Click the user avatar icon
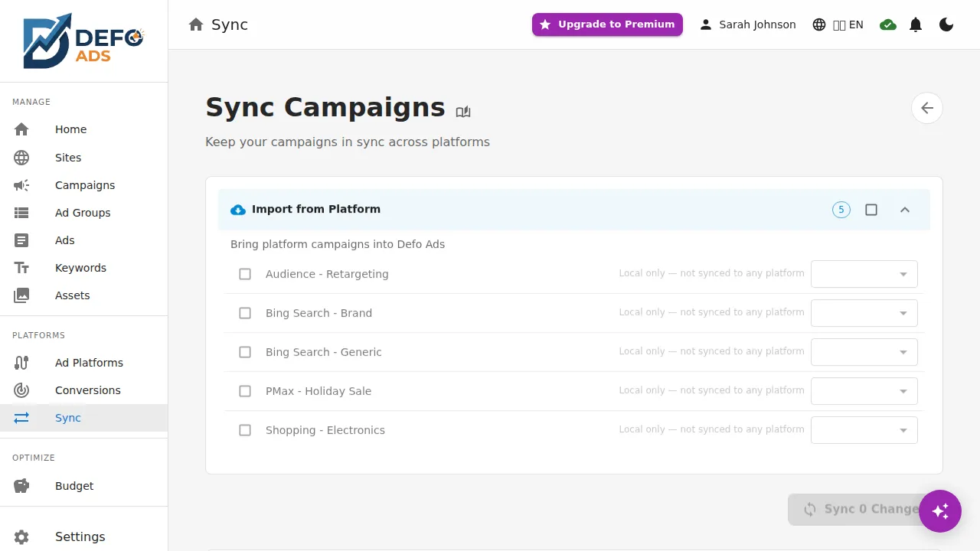 tap(706, 24)
